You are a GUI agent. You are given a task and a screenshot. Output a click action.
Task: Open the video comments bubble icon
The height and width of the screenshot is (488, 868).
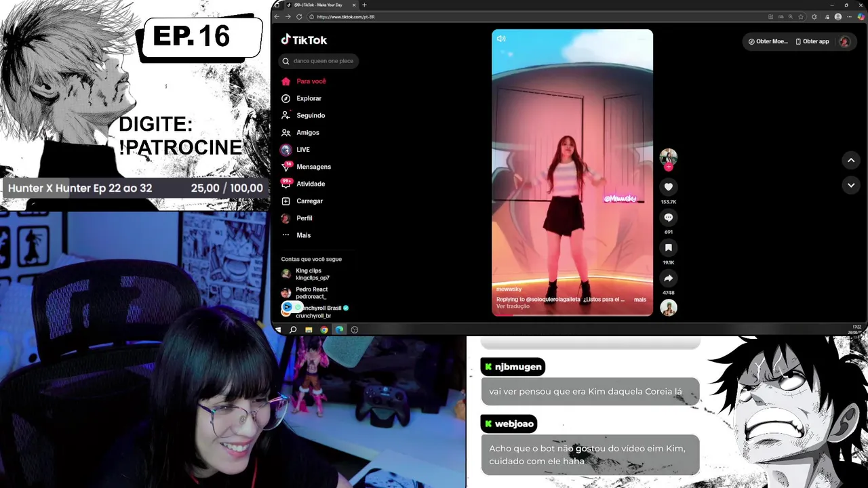click(668, 218)
